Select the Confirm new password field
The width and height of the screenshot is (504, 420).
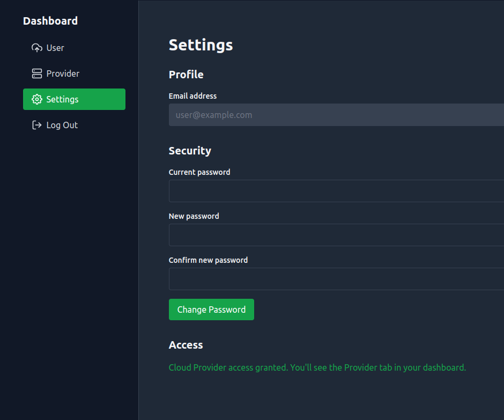pyautogui.click(x=336, y=279)
